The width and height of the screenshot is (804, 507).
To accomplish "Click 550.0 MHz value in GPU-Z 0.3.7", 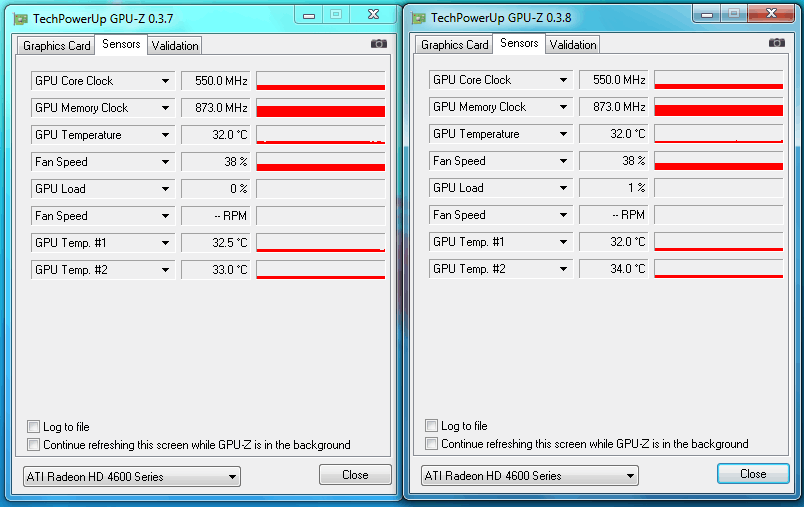I will click(x=216, y=81).
